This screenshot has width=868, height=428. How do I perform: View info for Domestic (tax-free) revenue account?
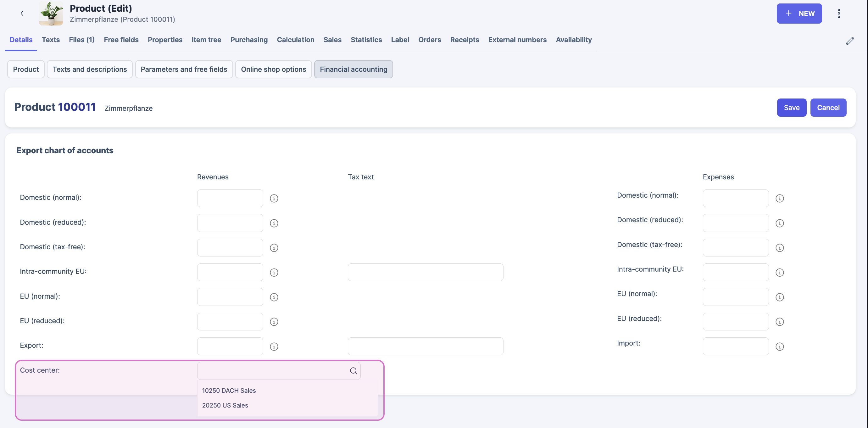[274, 248]
